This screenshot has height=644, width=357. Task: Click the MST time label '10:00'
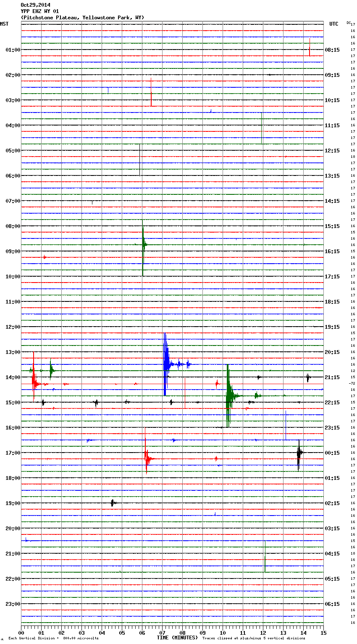pyautogui.click(x=13, y=277)
